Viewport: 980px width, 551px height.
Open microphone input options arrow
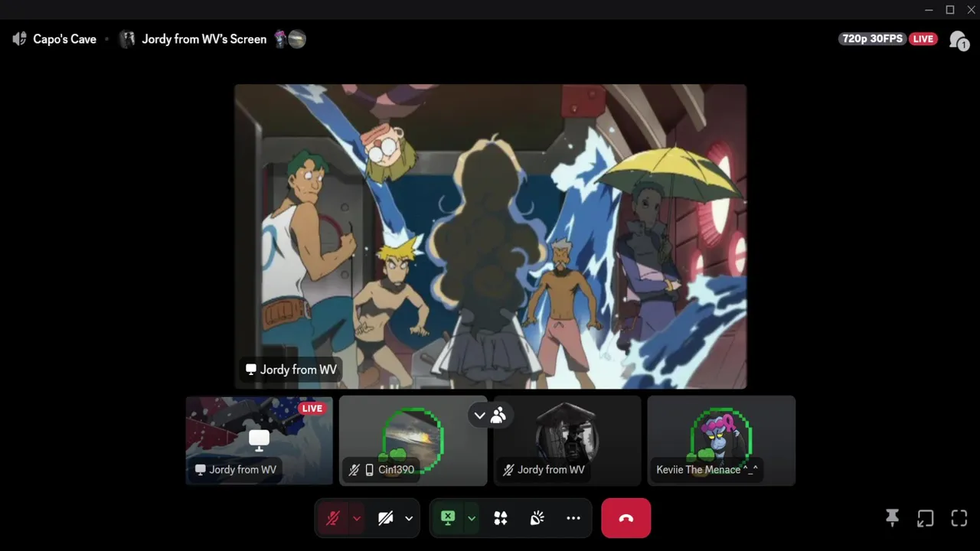coord(357,518)
